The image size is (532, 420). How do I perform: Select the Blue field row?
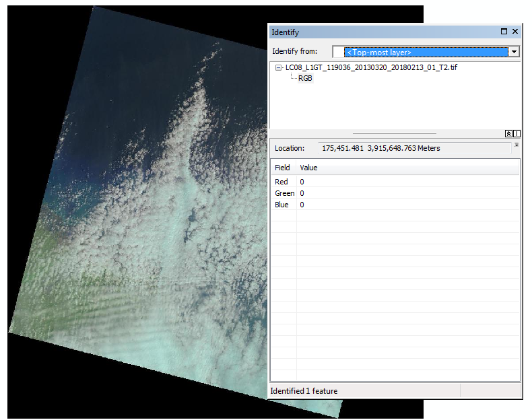(281, 205)
